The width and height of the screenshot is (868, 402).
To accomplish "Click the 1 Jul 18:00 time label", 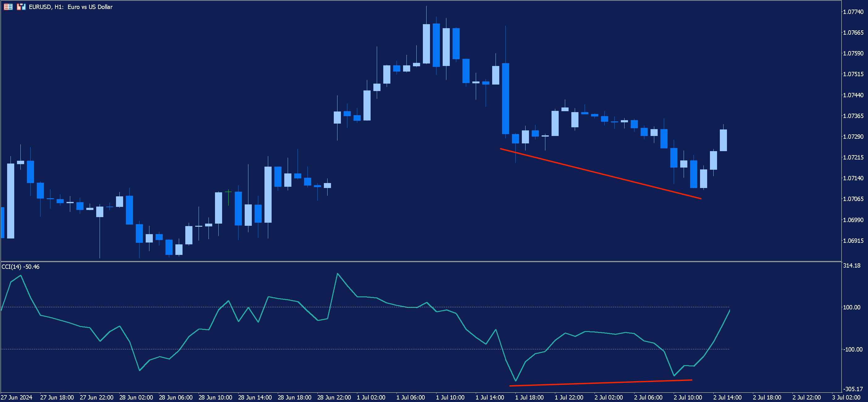I will [529, 397].
